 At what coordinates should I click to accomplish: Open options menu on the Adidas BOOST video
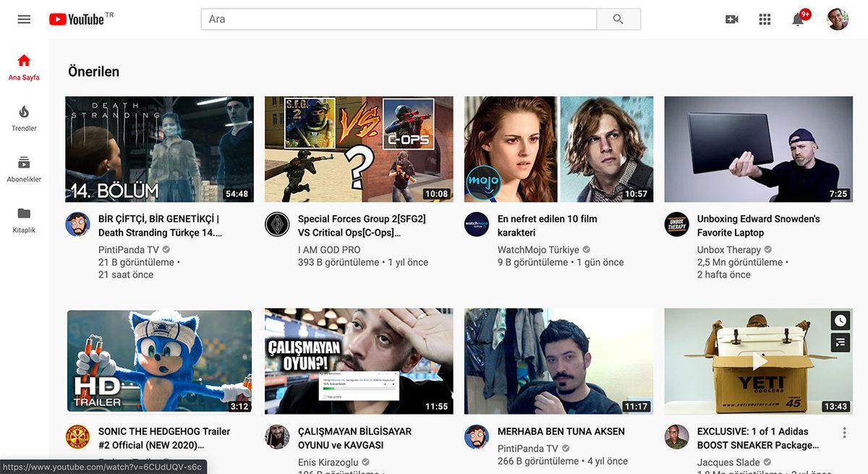[844, 431]
